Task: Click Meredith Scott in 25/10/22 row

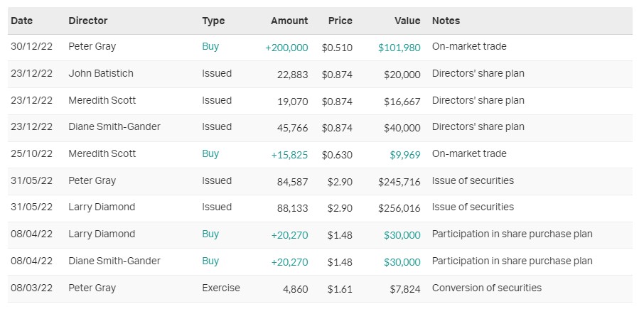Action: [x=102, y=153]
